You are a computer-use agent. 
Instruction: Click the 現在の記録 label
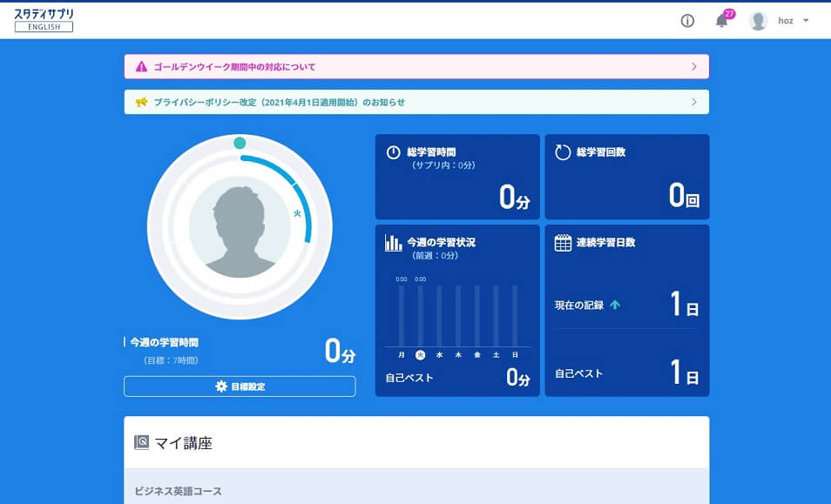579,306
